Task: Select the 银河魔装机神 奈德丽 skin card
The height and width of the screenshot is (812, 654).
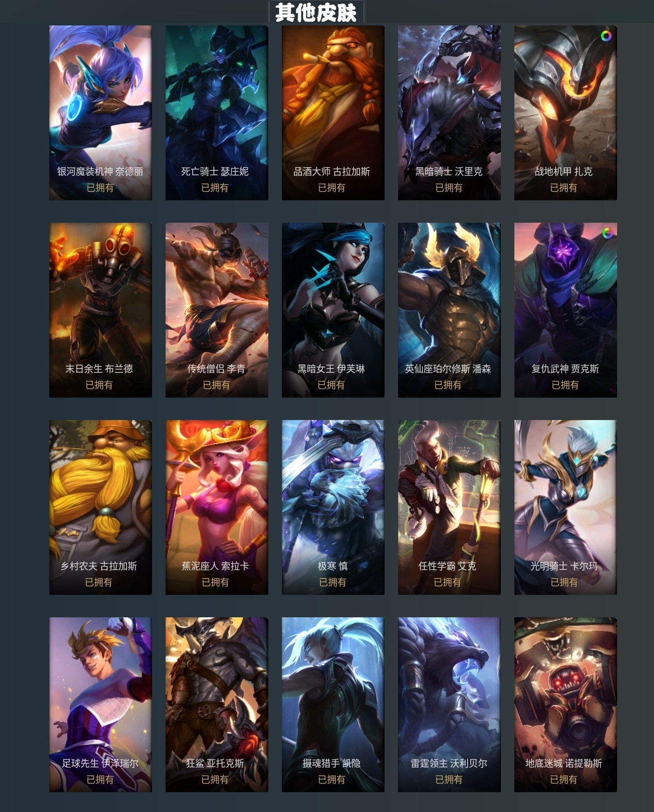Action: [x=101, y=113]
